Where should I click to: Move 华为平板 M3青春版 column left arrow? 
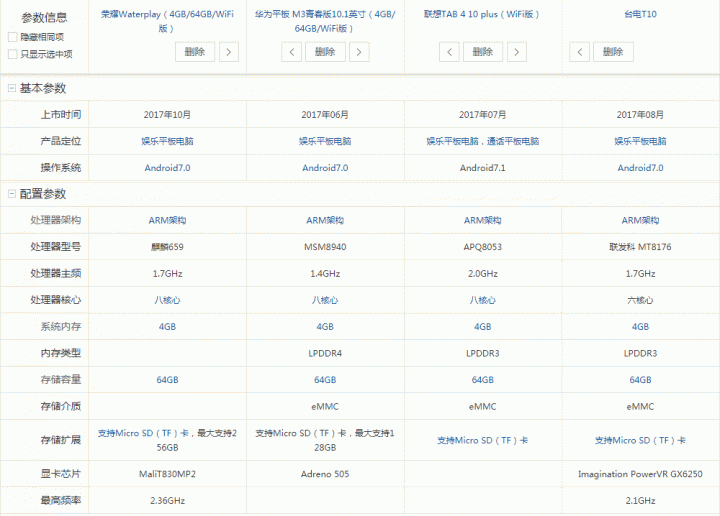click(x=292, y=52)
